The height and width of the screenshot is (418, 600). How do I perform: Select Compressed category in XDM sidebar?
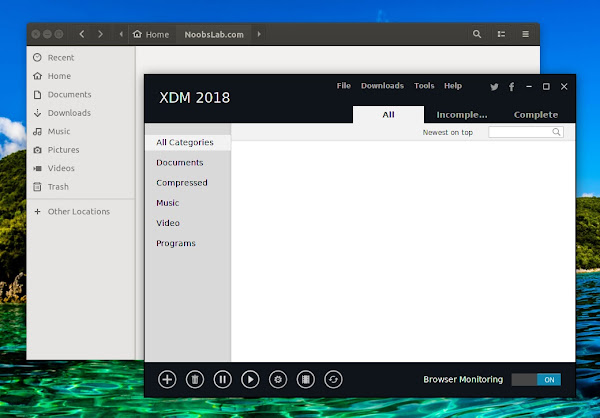(x=182, y=183)
